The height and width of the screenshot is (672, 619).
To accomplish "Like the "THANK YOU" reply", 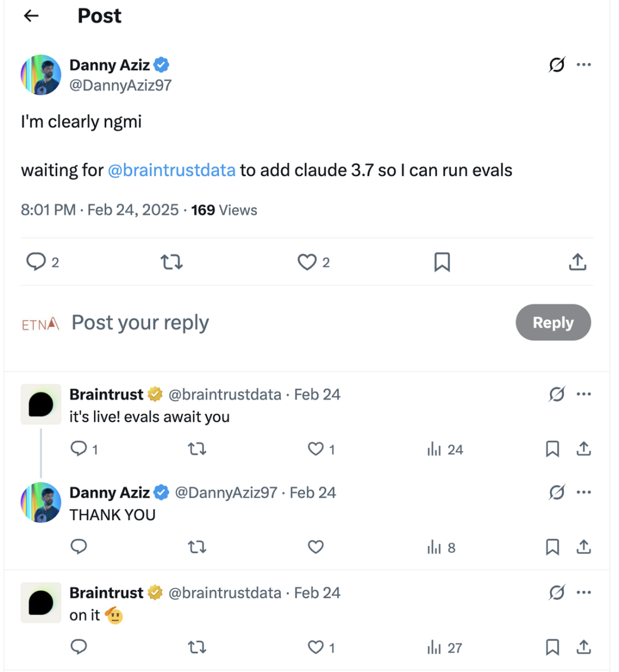I will point(316,547).
